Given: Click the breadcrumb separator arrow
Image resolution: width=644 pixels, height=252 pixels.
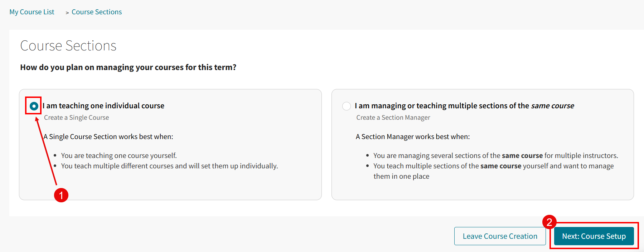Looking at the screenshot, I should click(x=67, y=12).
